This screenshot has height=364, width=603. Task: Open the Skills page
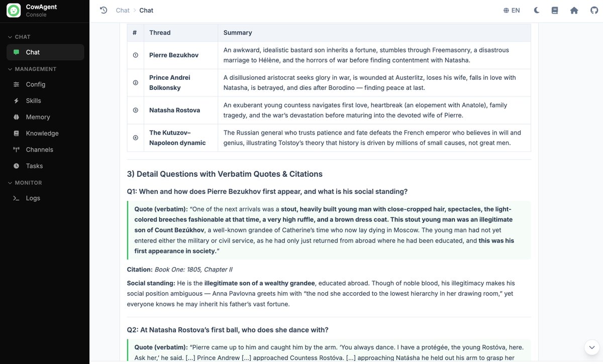(45, 101)
